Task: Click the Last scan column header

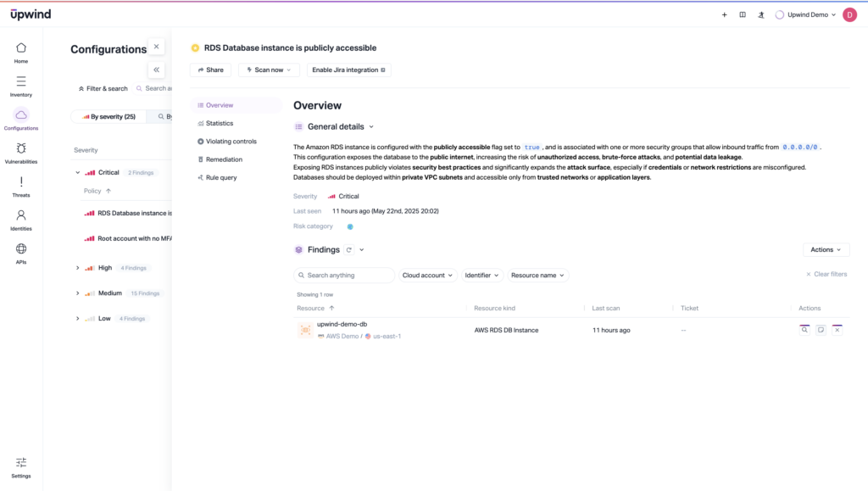Action: 605,309
